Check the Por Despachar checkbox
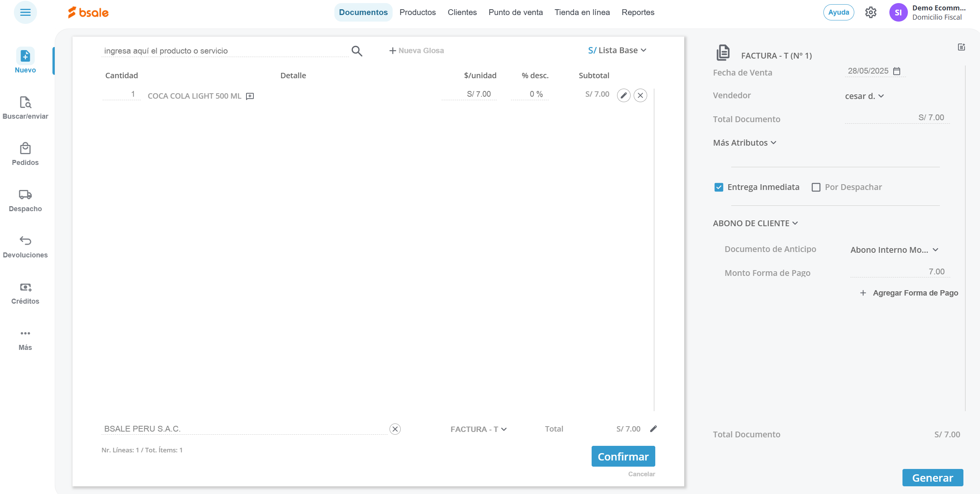 [816, 187]
